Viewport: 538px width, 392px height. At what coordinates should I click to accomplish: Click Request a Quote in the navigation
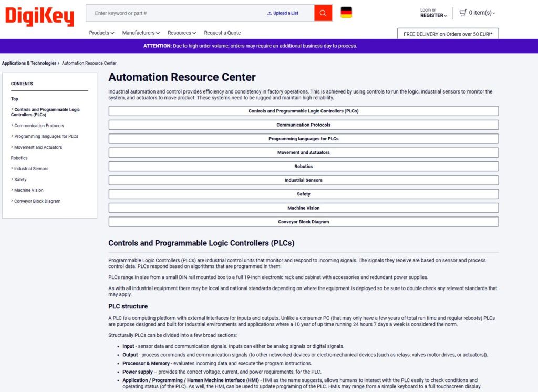[222, 33]
